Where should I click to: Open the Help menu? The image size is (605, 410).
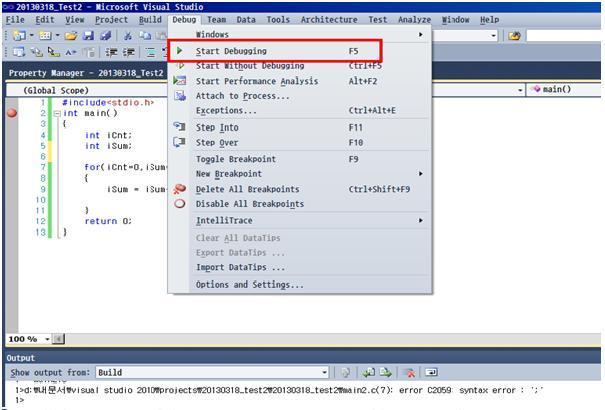(490, 20)
